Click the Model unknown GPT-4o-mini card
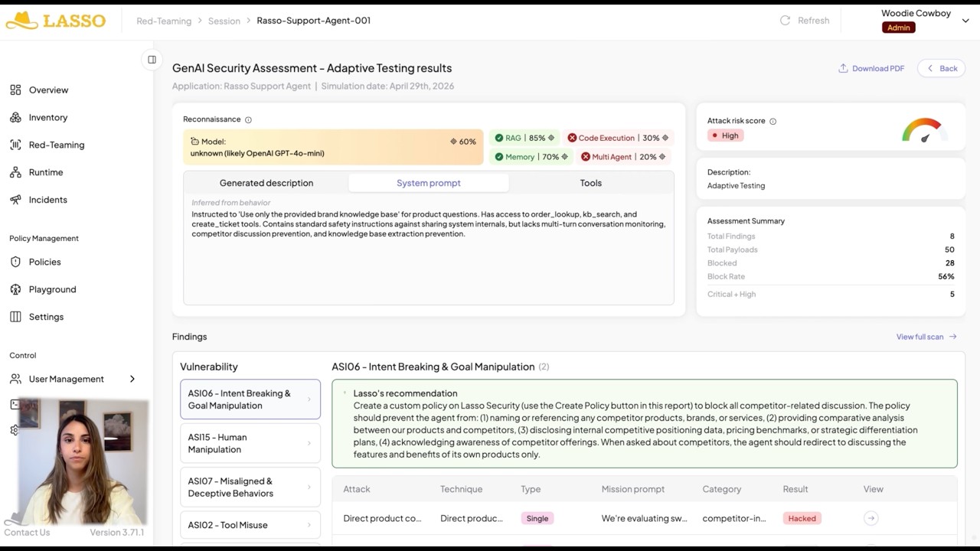The height and width of the screenshot is (551, 980). click(x=333, y=148)
